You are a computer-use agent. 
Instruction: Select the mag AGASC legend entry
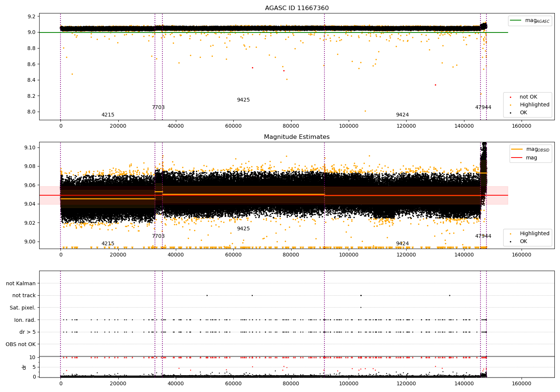[530, 21]
